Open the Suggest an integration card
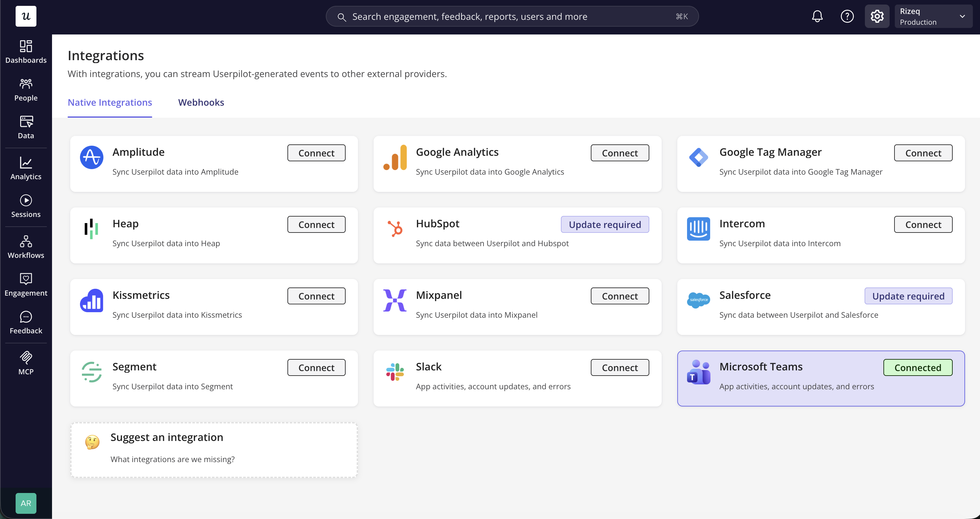The height and width of the screenshot is (519, 980). pos(214,450)
